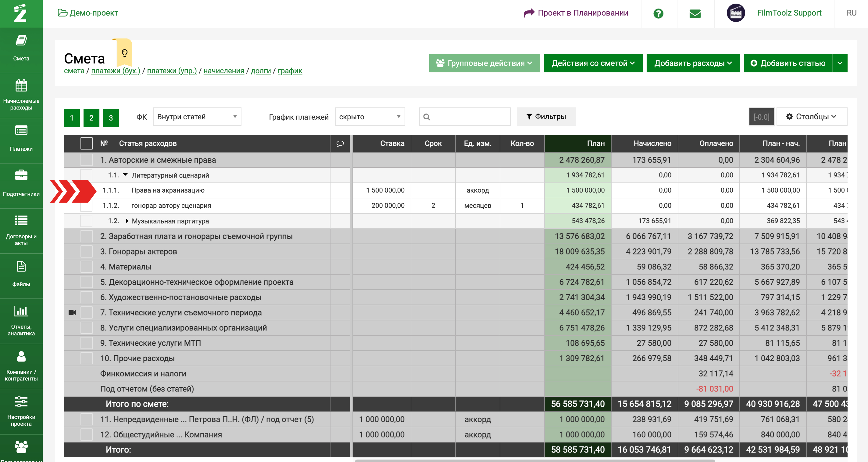
Task: Open the График платежей скрыто dropdown
Action: pyautogui.click(x=370, y=117)
